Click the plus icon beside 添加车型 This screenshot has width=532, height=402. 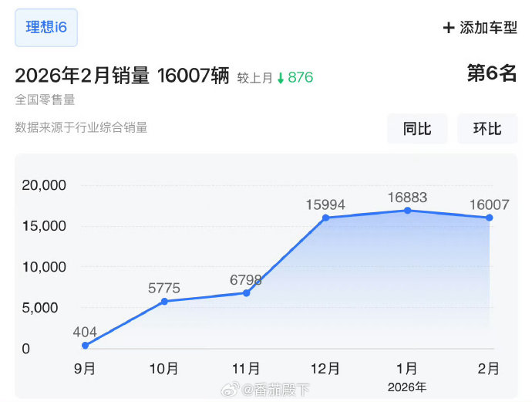click(449, 28)
